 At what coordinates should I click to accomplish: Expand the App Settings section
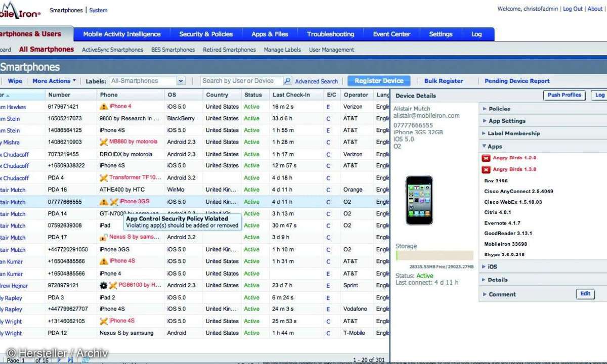[x=543, y=121]
